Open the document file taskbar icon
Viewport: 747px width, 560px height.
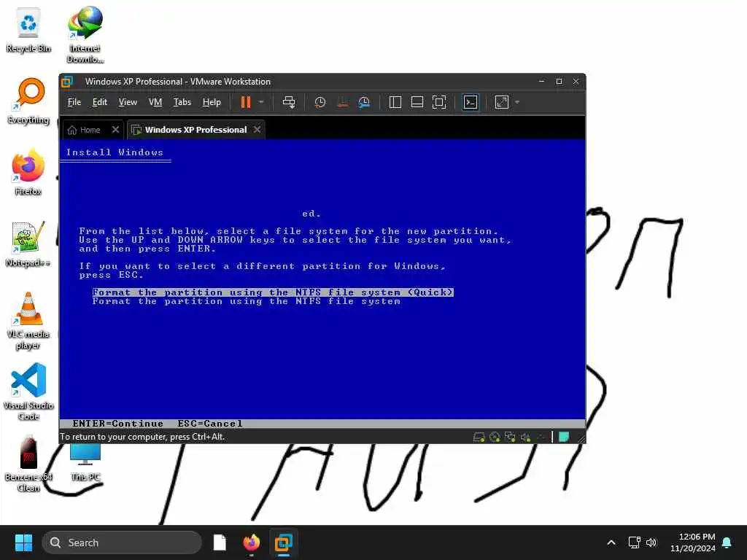click(220, 542)
